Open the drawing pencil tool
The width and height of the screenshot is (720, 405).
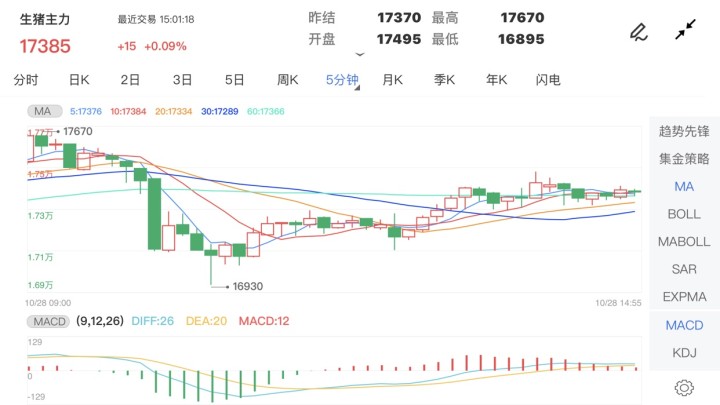[638, 32]
